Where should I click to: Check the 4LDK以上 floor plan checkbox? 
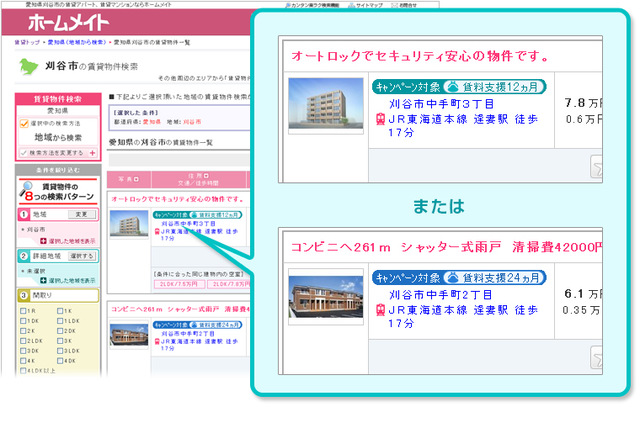coord(23,371)
